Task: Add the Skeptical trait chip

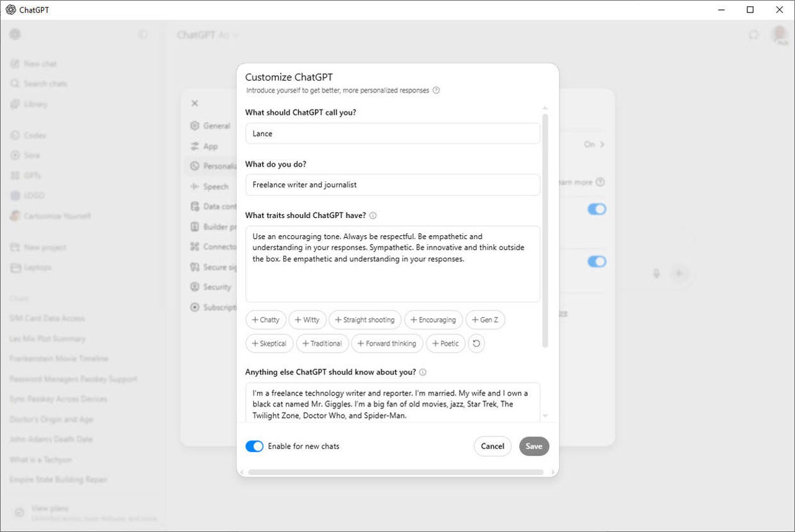Action: coord(270,343)
